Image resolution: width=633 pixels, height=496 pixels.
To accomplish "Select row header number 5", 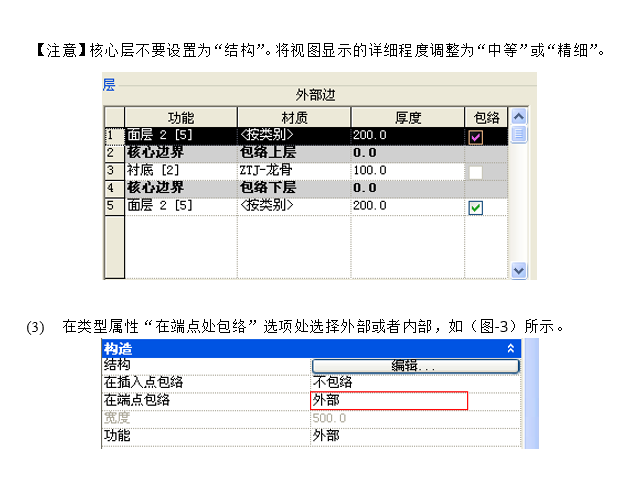I will pyautogui.click(x=113, y=206).
